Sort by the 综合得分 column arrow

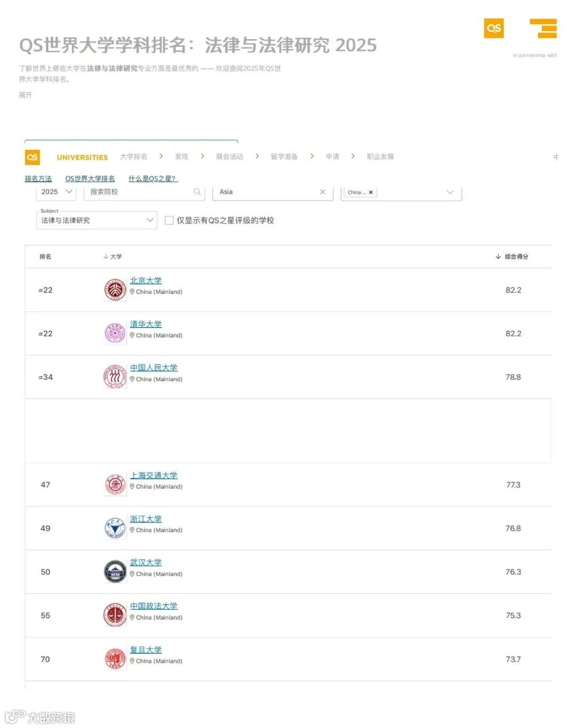point(498,257)
